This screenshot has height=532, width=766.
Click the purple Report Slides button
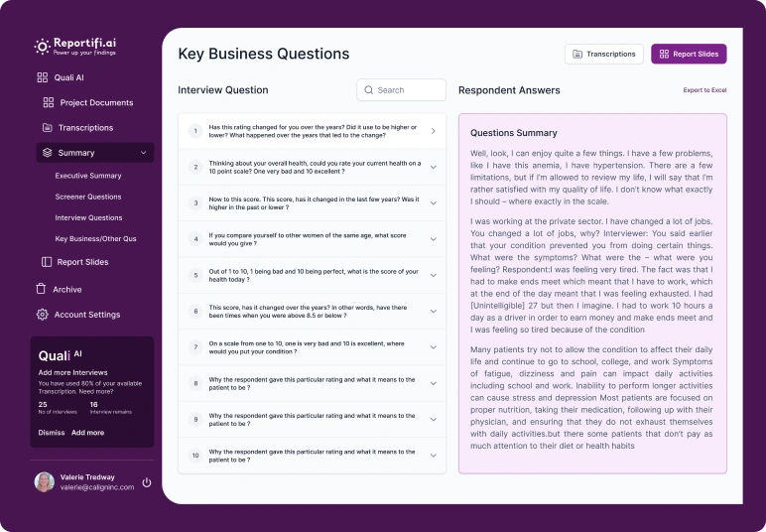689,54
